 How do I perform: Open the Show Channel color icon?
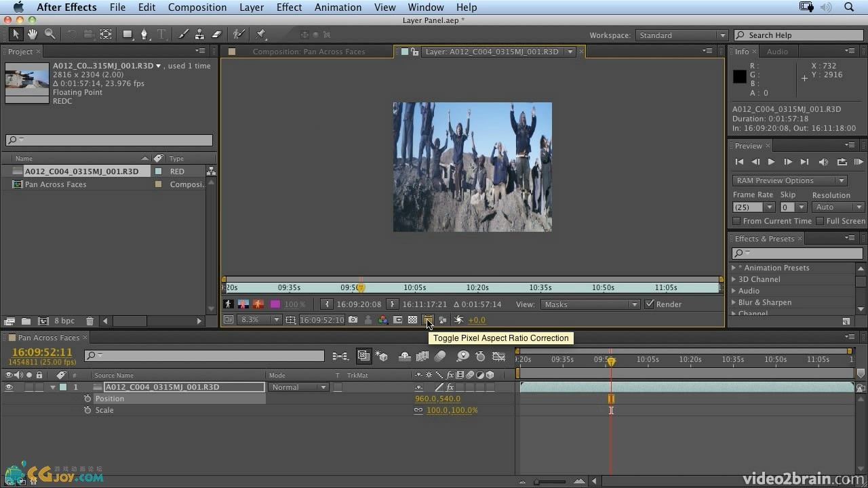pyautogui.click(x=383, y=320)
